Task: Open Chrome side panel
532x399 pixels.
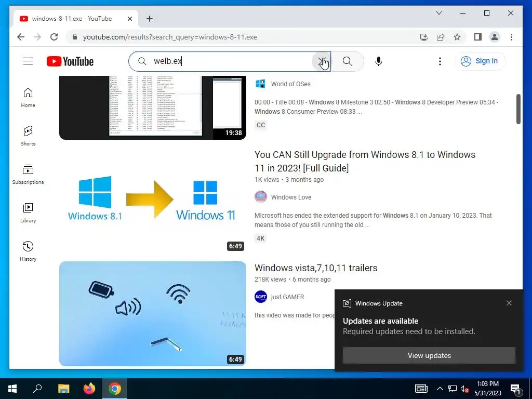Action: [478, 37]
